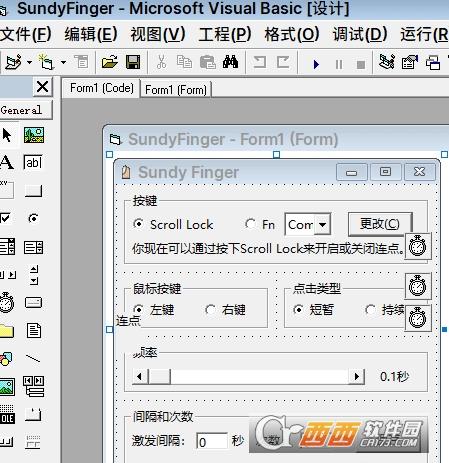Select the Line control tool
449x463 pixels.
point(33,358)
